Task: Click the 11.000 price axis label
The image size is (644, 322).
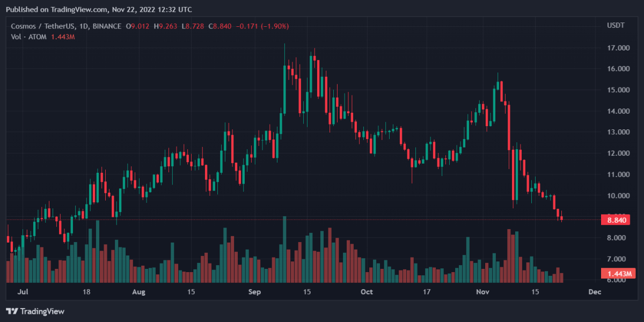Action: [618, 175]
